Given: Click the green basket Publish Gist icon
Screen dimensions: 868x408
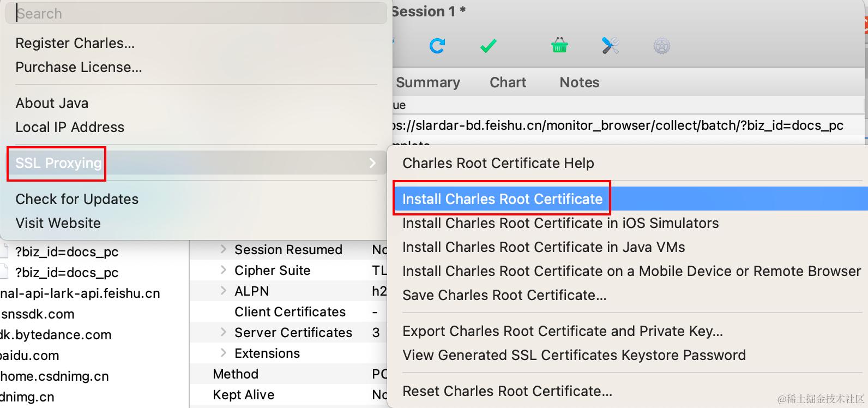Looking at the screenshot, I should [559, 45].
